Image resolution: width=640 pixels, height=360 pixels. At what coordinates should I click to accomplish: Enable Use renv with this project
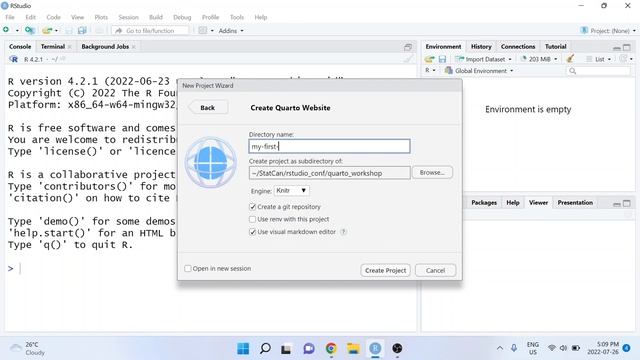coord(253,219)
